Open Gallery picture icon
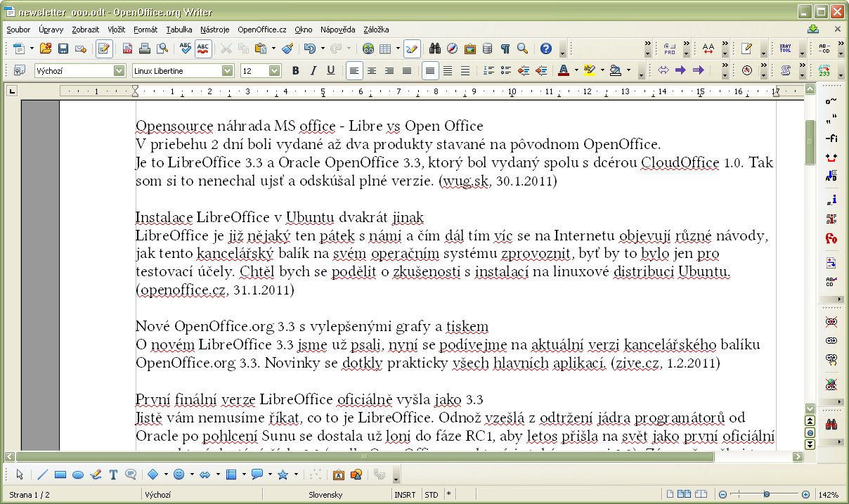Screen dimensions: 849x504 tap(469, 49)
